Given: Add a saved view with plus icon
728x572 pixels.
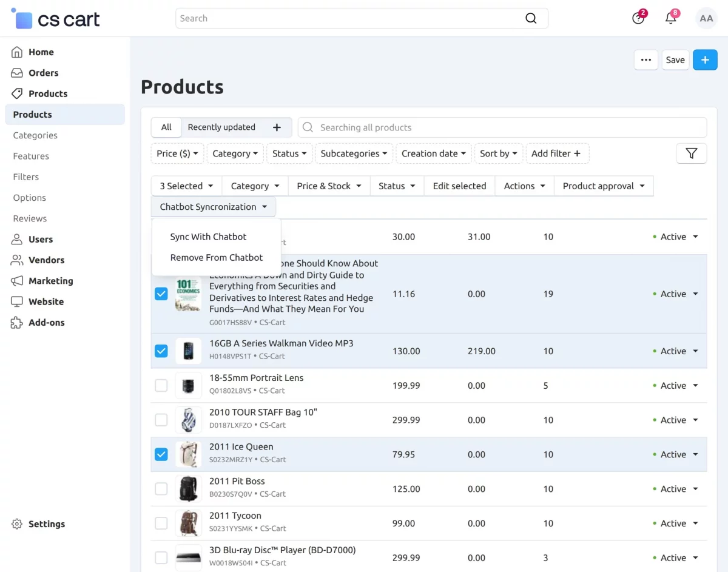Looking at the screenshot, I should tap(277, 127).
